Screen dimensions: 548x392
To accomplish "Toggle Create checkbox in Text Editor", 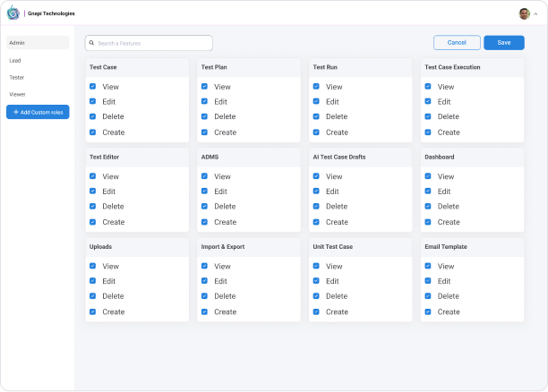I will click(x=92, y=222).
